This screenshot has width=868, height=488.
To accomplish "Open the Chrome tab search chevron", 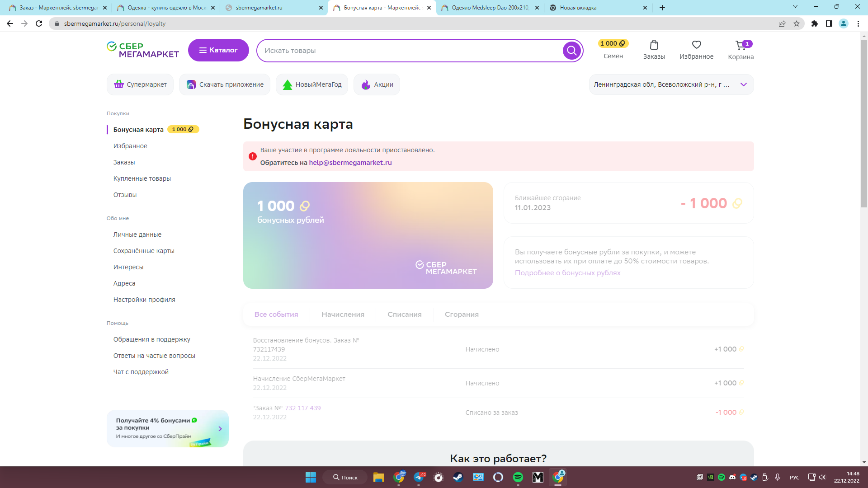I will click(x=795, y=7).
